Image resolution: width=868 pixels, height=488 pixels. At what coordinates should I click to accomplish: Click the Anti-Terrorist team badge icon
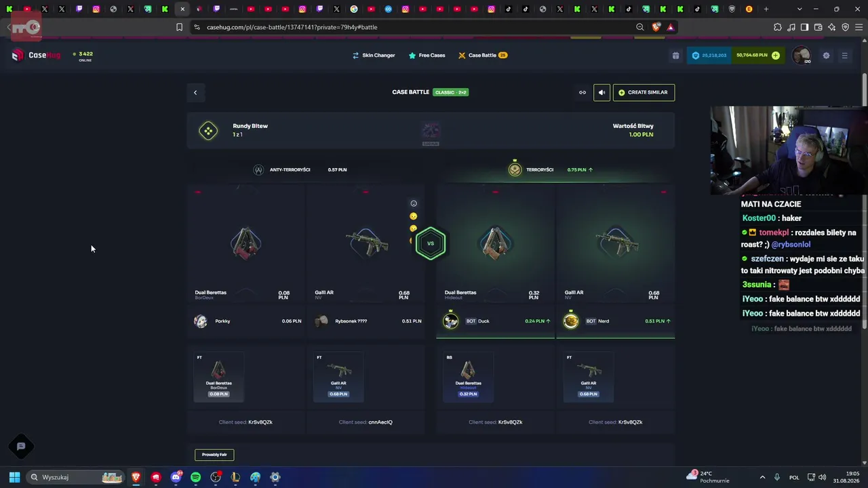click(258, 169)
